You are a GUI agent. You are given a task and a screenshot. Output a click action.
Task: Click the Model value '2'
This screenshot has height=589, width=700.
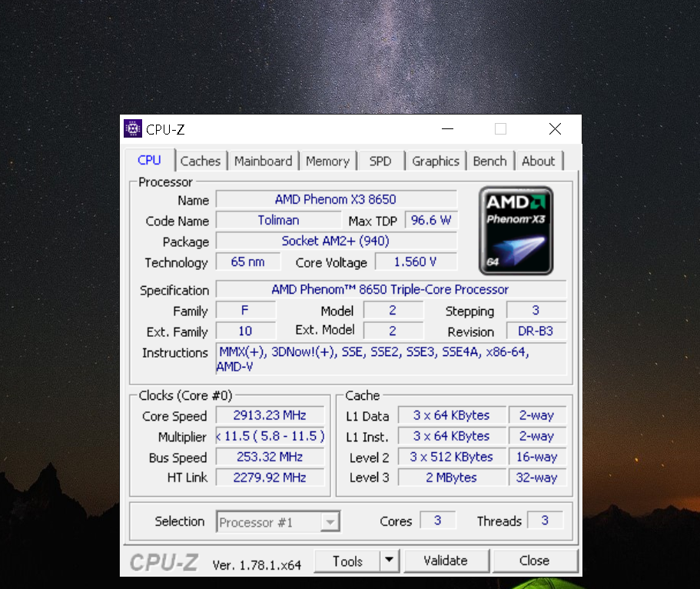pos(393,311)
